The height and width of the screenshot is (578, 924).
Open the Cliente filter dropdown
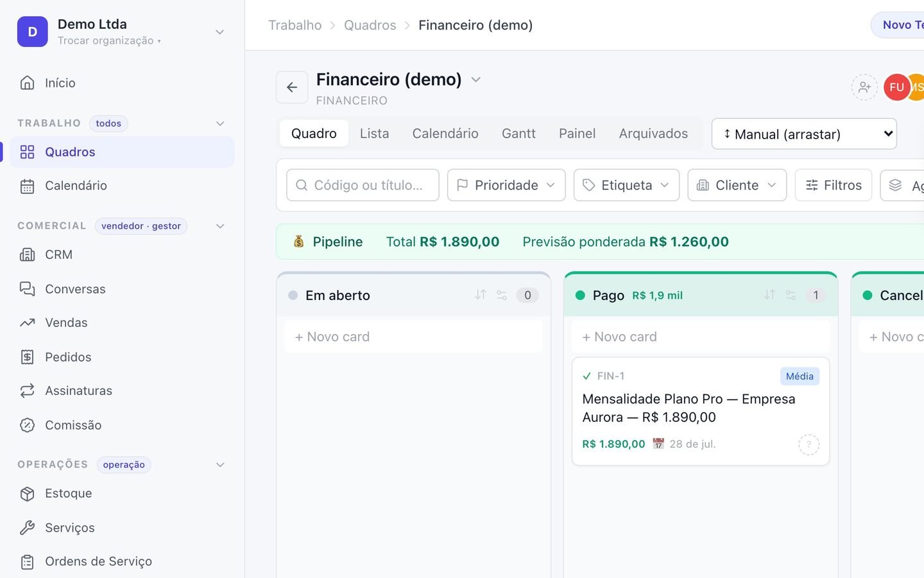737,185
